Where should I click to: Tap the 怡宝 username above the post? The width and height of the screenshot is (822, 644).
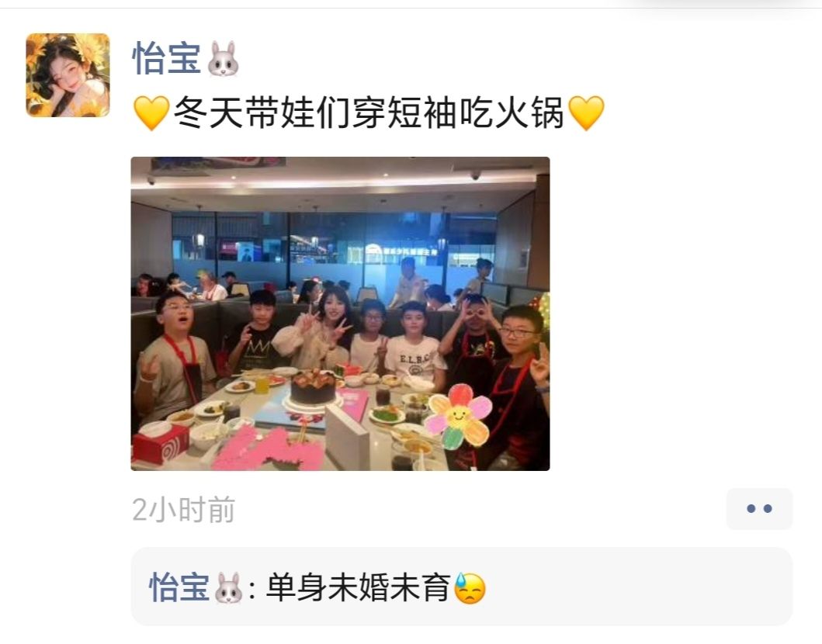(167, 58)
